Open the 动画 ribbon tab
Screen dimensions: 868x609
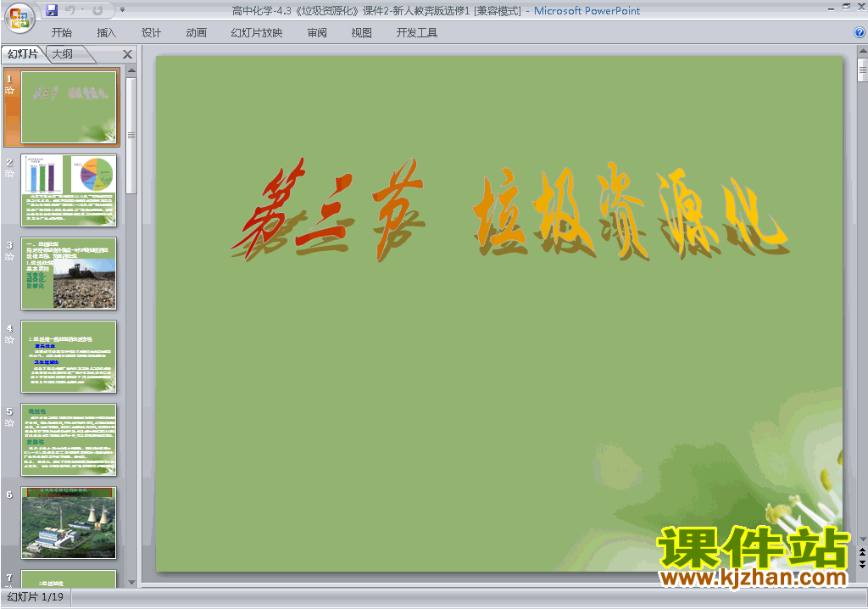coord(196,33)
